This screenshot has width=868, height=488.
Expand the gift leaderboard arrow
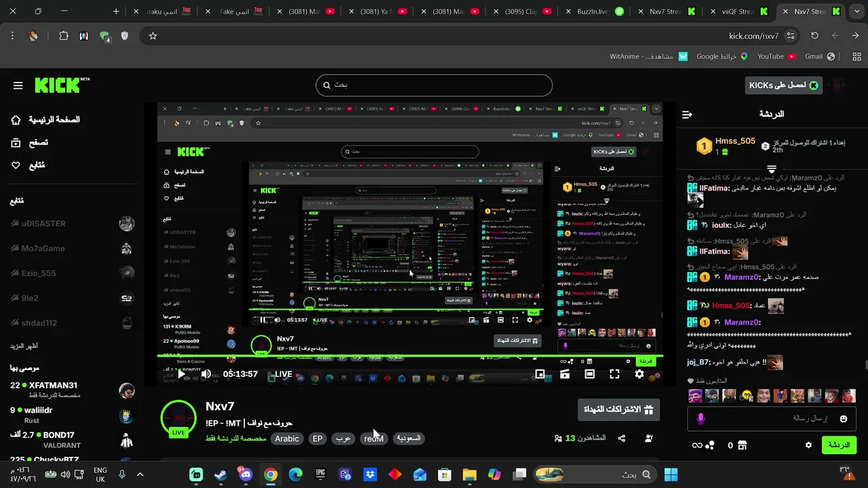point(772,168)
